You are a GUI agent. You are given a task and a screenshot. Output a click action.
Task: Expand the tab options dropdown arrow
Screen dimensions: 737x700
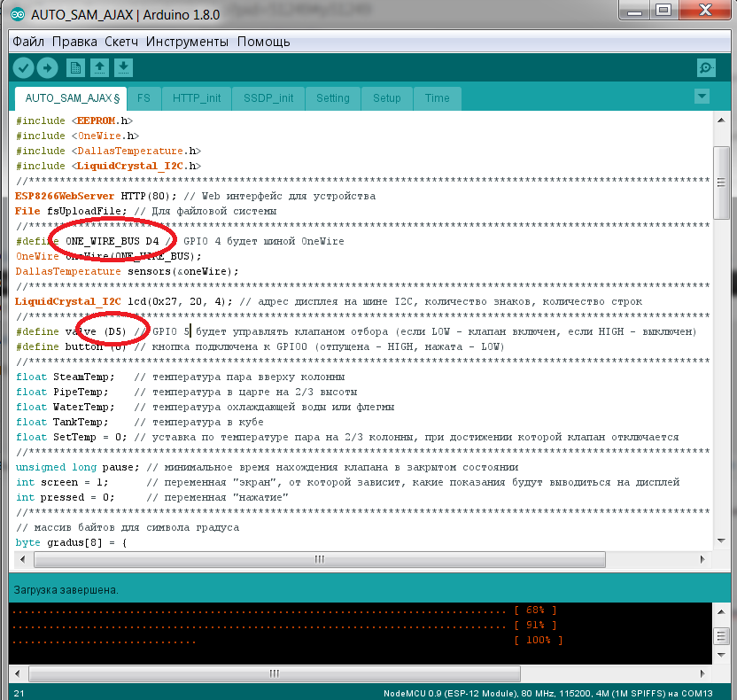pyautogui.click(x=702, y=97)
